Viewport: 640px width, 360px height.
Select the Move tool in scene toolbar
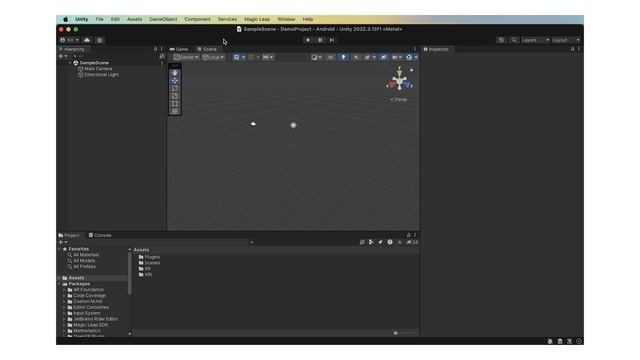175,80
